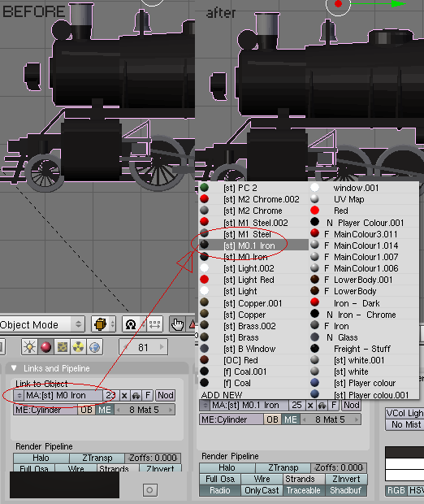This screenshot has height=504, width=424.
Task: Collapse the Links and Pipeline panel
Action: (x=14, y=368)
